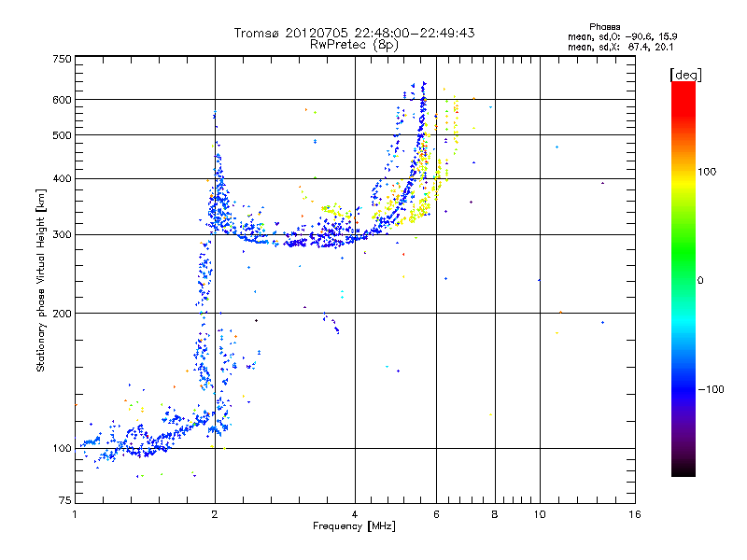Click the 'mean, sd,X: 87.4, 20.1' text
This screenshot has height=560, width=747.
click(x=620, y=47)
